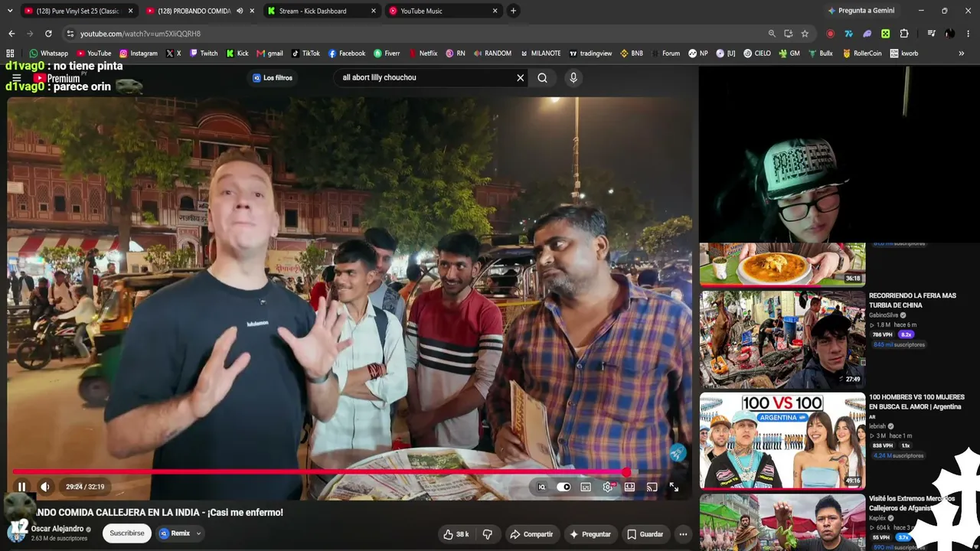Click the red record extension icon

(830, 34)
